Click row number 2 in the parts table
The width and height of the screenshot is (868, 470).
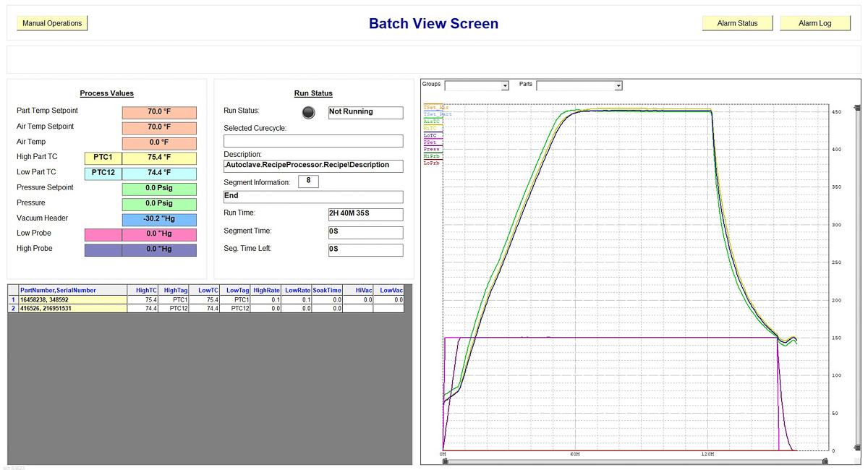coord(13,308)
